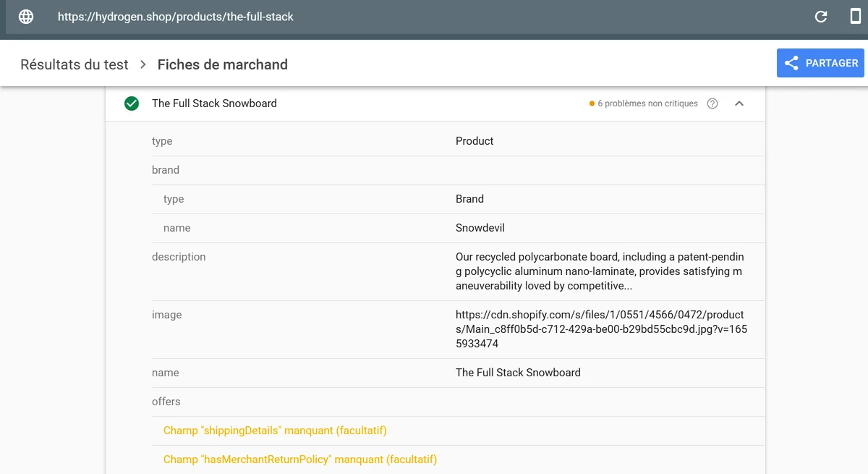Select the Fiches de marchand breadcrumb
The width and height of the screenshot is (868, 474).
(x=223, y=64)
